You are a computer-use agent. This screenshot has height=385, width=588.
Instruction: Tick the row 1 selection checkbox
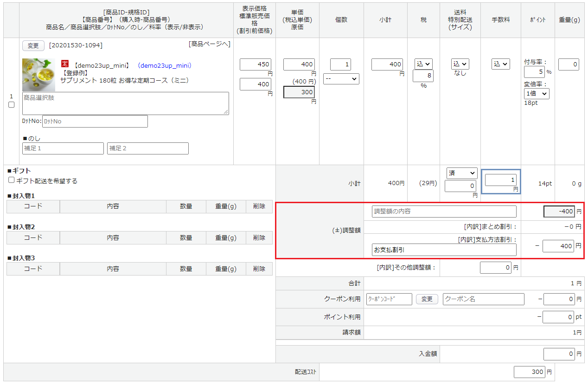12,105
